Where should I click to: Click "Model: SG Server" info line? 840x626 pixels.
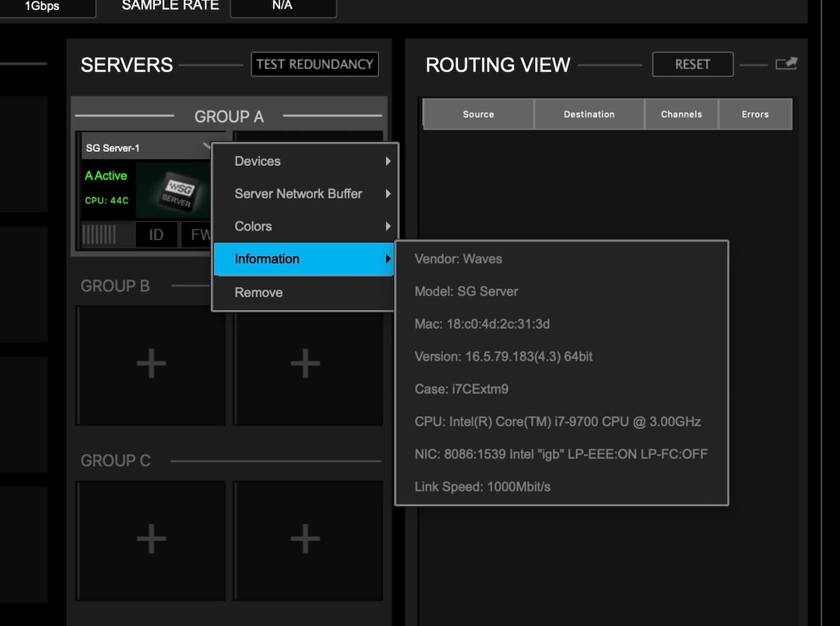pyautogui.click(x=466, y=292)
